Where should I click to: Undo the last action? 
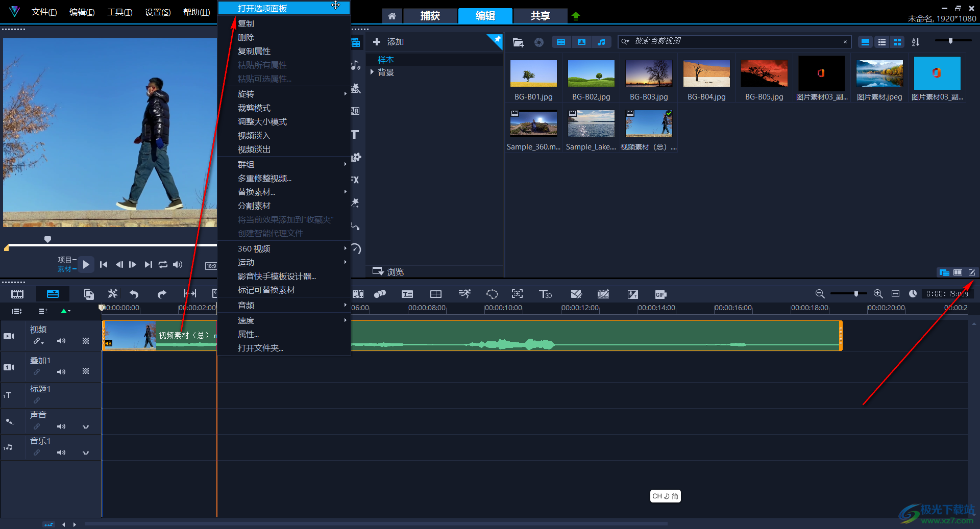coord(134,294)
